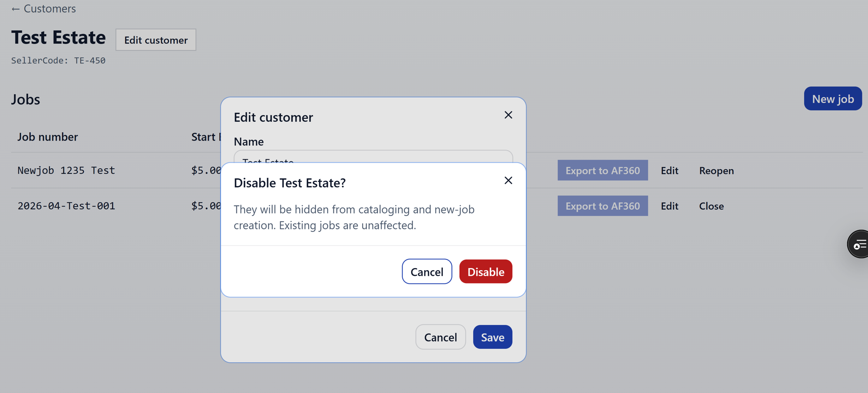Export 2026-04-Test-001 to AF360
Screen dimensions: 868x393
pyautogui.click(x=603, y=206)
